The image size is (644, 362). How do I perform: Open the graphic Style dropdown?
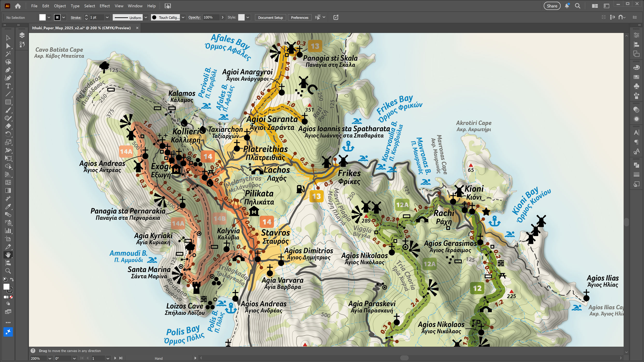pos(248,17)
